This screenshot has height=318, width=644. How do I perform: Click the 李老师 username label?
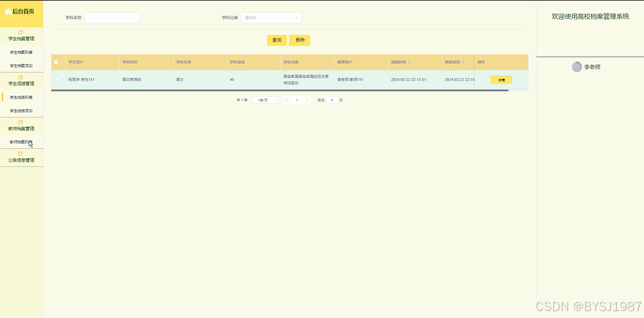592,67
